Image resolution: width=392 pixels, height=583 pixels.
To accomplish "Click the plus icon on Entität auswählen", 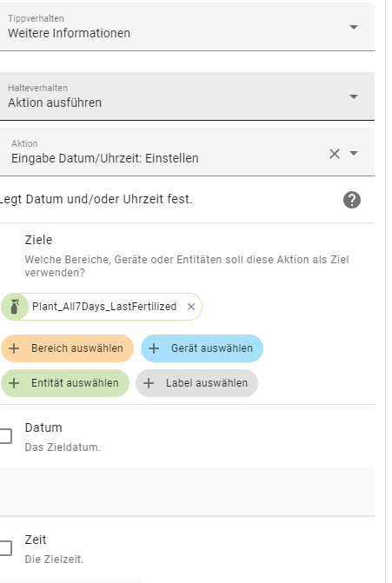I will [14, 383].
